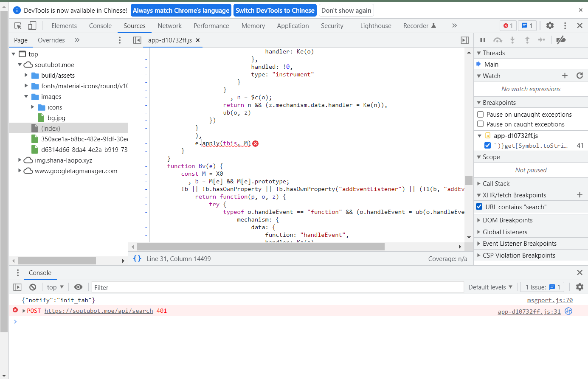Viewport: 588px width, 379px height.
Task: Open the Performance tab
Action: pyautogui.click(x=211, y=26)
